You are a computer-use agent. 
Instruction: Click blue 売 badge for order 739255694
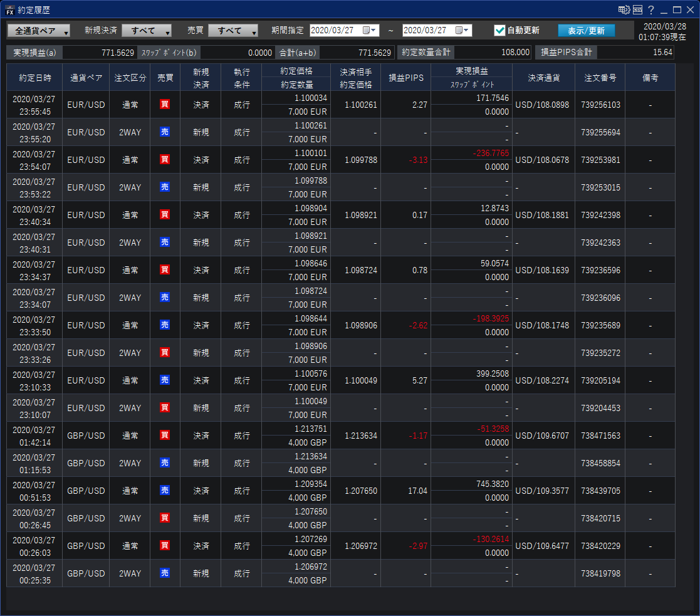(x=165, y=132)
